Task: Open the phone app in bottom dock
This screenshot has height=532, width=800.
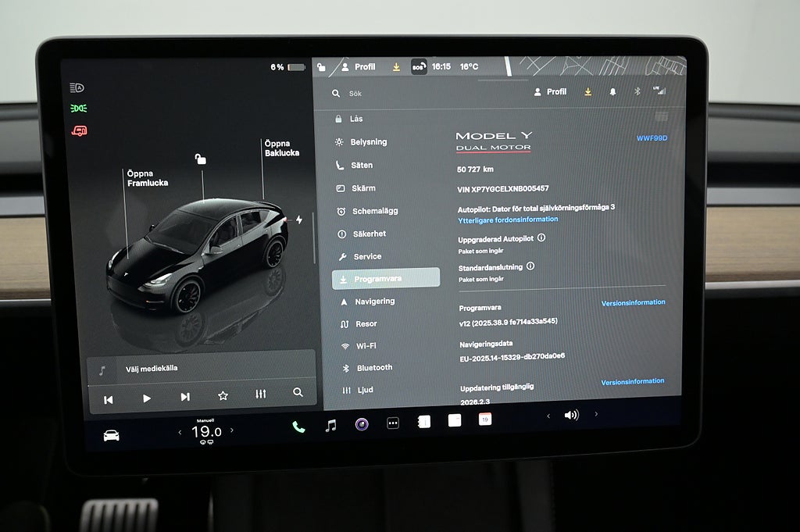Action: 298,426
